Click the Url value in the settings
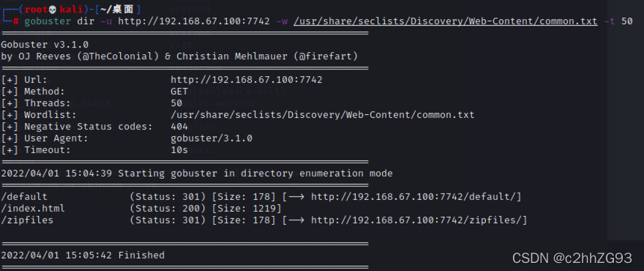Viewport: 644px width, 271px height. (247, 80)
